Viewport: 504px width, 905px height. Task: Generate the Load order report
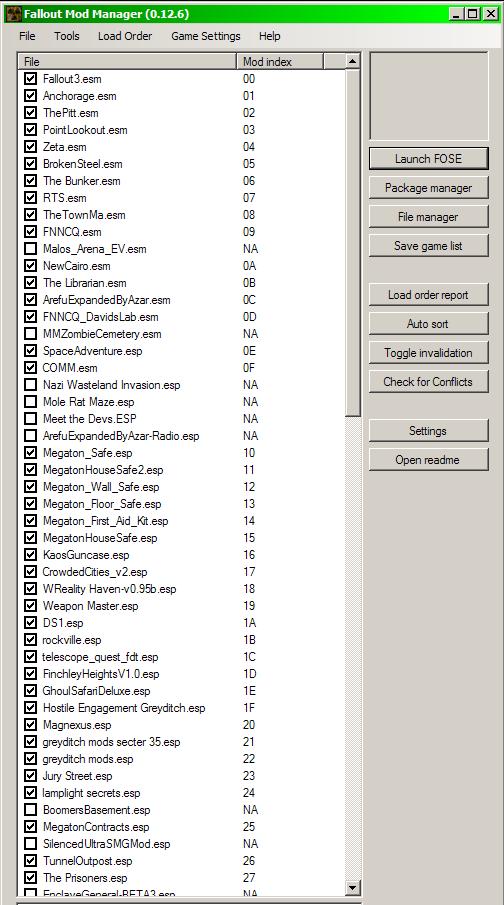pos(428,295)
